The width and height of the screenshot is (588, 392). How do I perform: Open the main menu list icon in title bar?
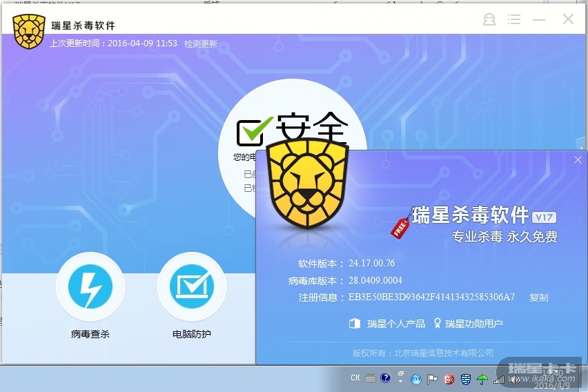click(x=513, y=19)
